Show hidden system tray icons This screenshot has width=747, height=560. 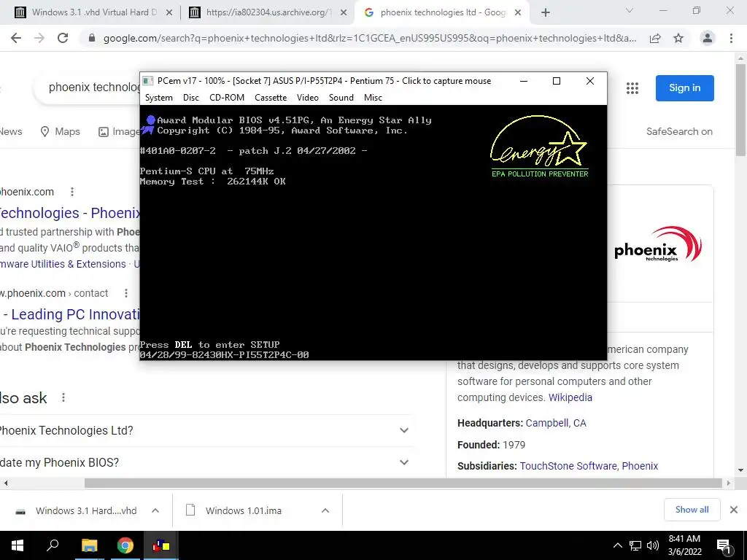(617, 545)
